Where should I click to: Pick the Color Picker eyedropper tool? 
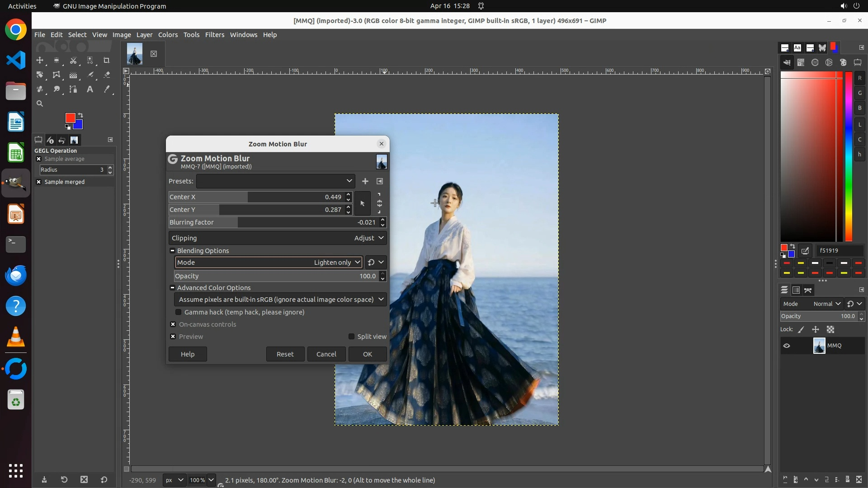click(x=107, y=89)
